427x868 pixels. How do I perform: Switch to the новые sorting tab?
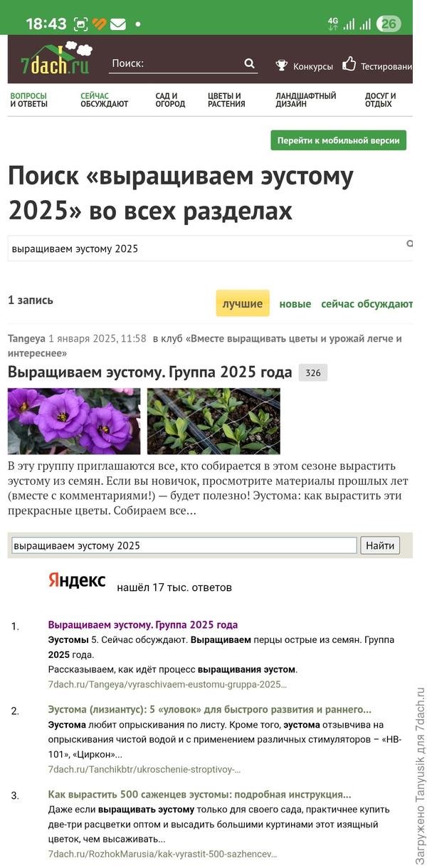(x=295, y=304)
